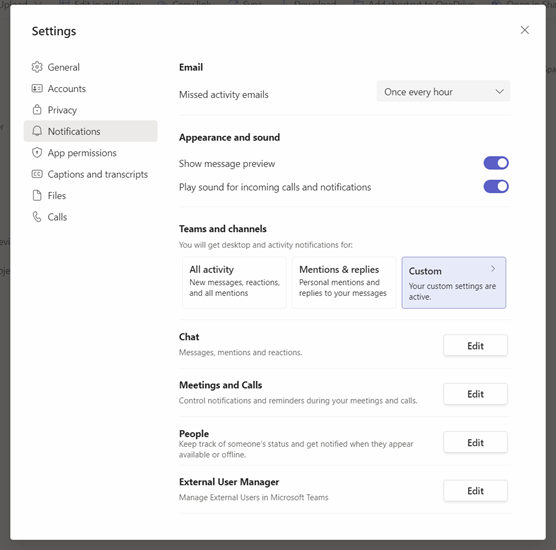Viewport: 556px width, 550px height.
Task: Click the Captions CC icon
Action: point(37,174)
